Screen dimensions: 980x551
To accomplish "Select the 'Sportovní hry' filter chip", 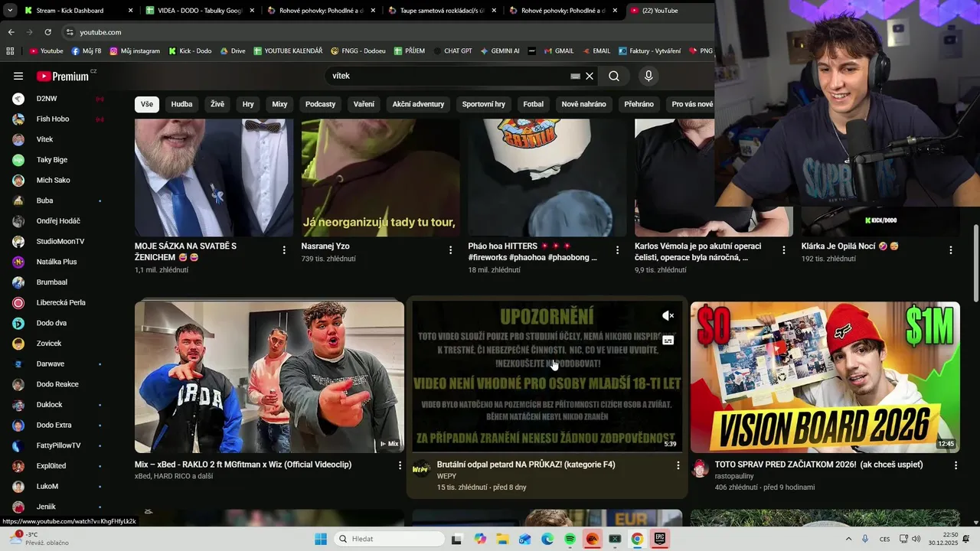I will pos(484,104).
